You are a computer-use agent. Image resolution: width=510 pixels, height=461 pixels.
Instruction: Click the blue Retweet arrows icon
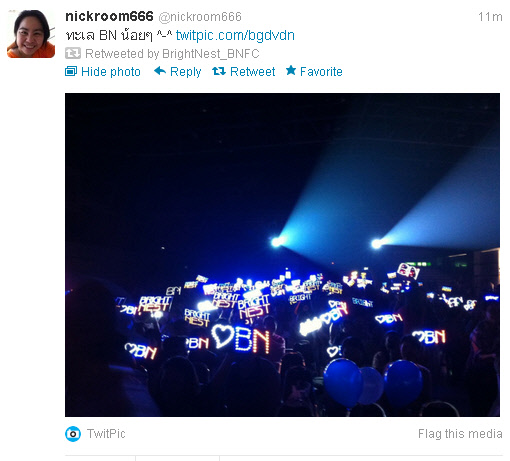(x=219, y=71)
